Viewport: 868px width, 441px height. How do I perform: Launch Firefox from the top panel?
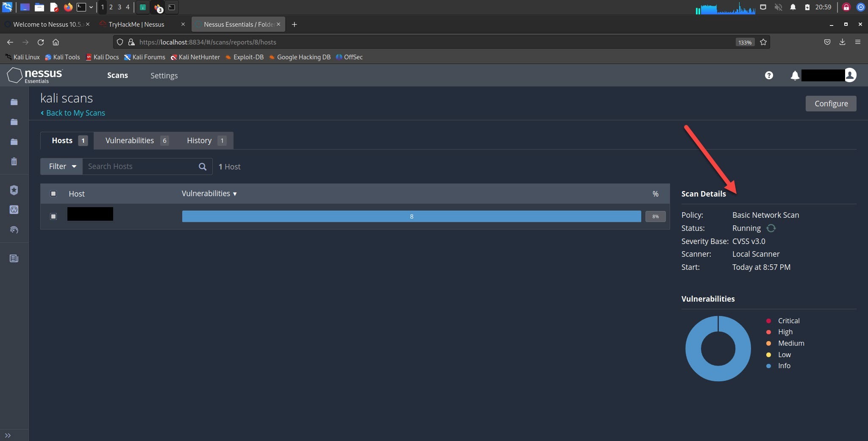pyautogui.click(x=68, y=7)
